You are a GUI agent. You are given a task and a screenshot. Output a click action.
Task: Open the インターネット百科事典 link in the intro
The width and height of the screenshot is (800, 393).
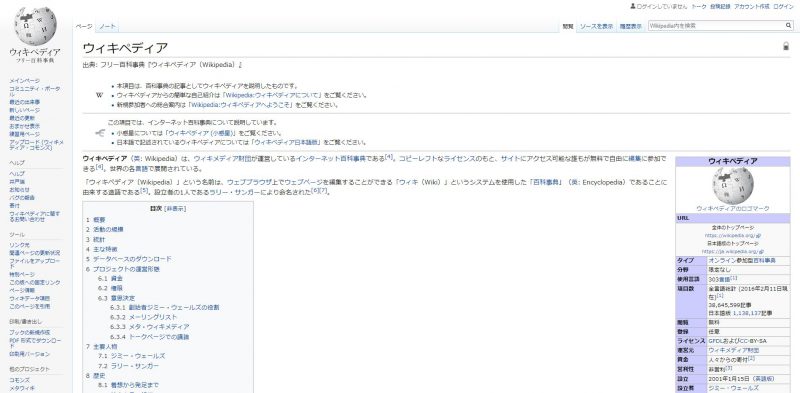(x=331, y=159)
